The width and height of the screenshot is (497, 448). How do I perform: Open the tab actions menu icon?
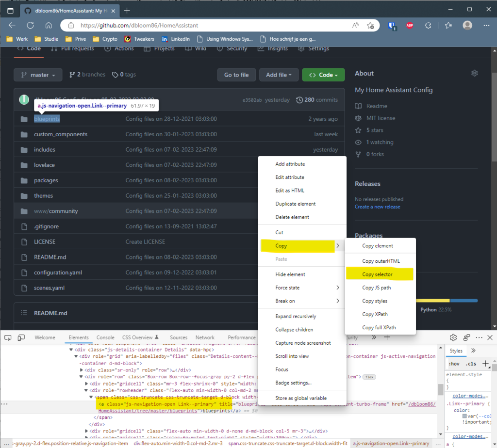11,11
